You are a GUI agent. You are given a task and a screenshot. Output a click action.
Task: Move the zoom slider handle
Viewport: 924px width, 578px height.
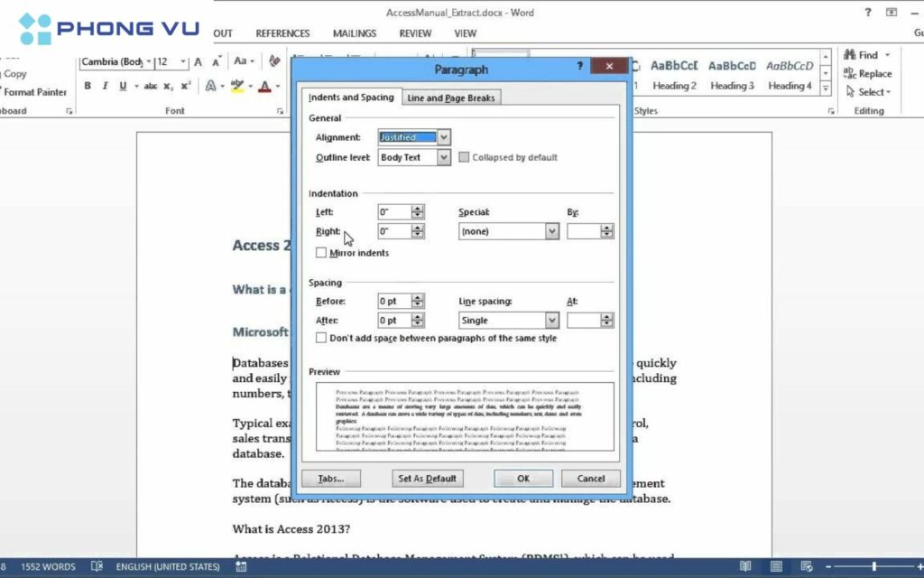pyautogui.click(x=873, y=566)
